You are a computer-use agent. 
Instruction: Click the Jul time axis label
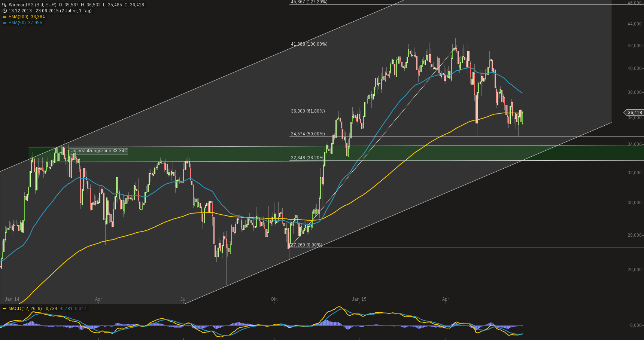tap(183, 299)
